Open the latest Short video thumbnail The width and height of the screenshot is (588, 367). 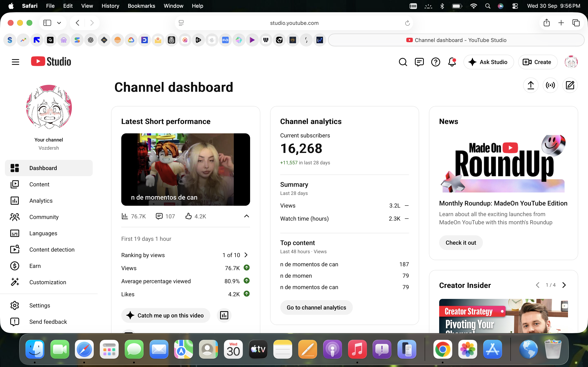[x=186, y=169]
